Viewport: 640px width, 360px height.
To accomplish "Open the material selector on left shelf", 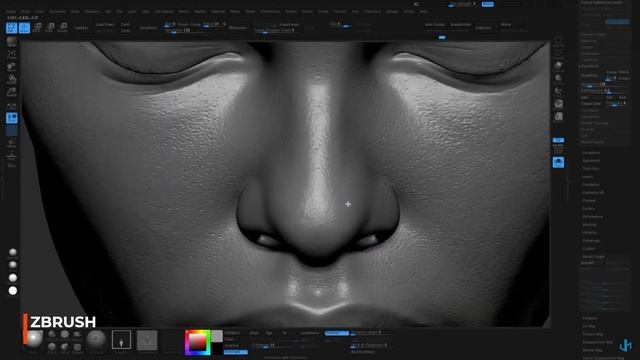I will [11, 92].
